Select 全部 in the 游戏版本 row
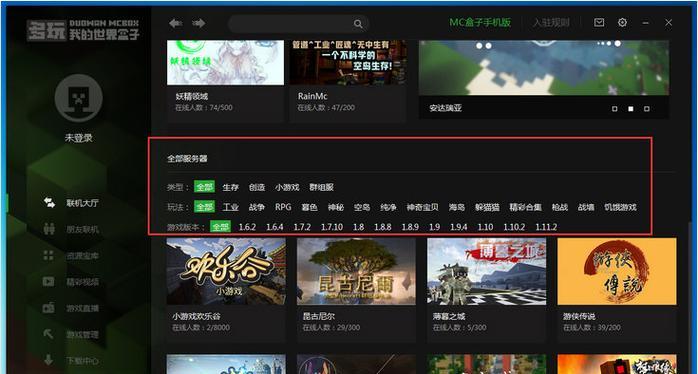This screenshot has height=374, width=698. pos(220,227)
